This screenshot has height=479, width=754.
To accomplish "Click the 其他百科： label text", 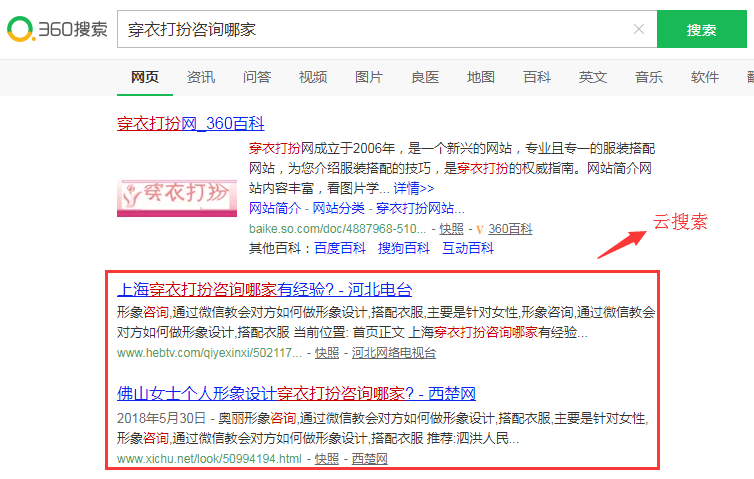I will coord(280,248).
